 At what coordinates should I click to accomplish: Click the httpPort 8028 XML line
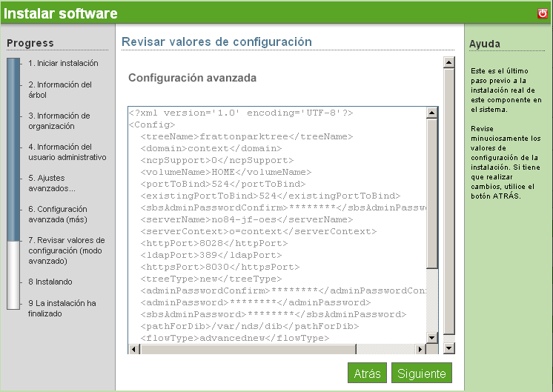pyautogui.click(x=214, y=243)
